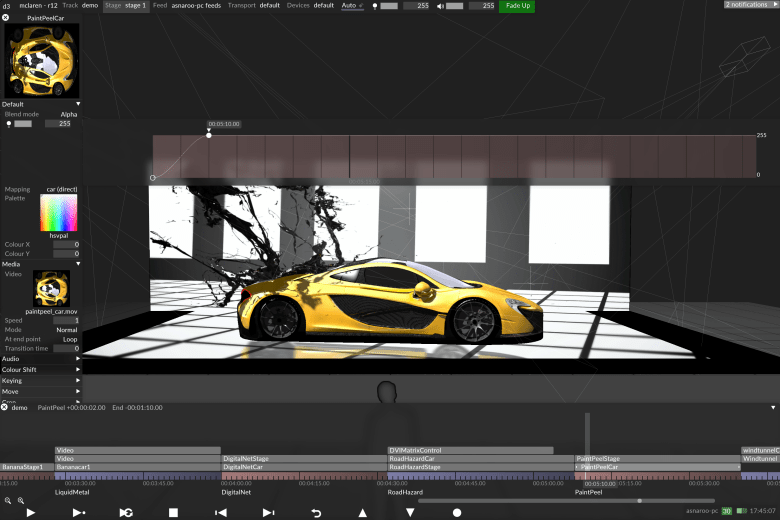The image size is (780, 520).
Task: Click the Speed input field
Action: [66, 320]
